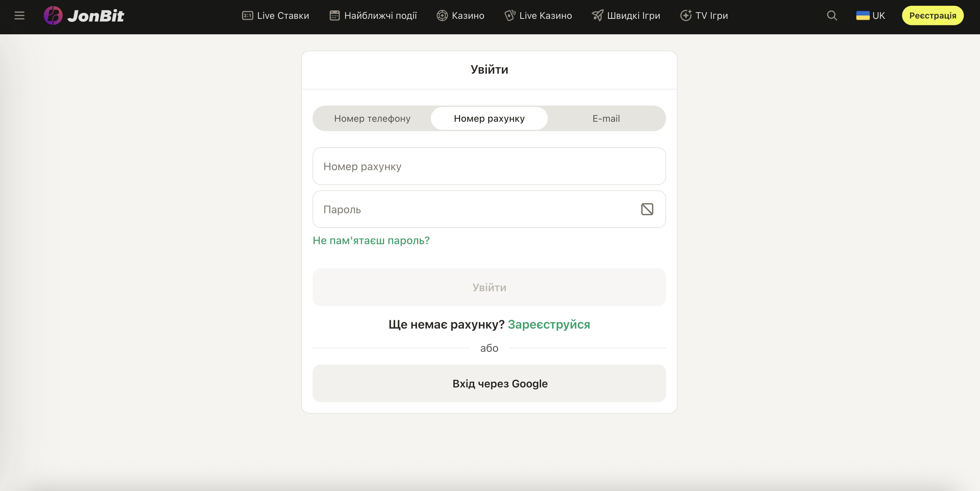Click Не пам'ятаєш пароль? link

pos(371,240)
